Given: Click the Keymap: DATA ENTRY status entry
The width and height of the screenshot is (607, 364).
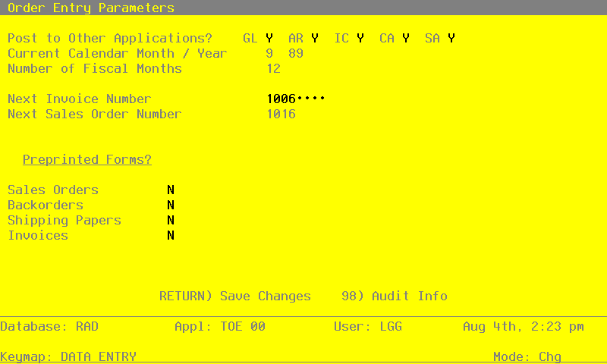Looking at the screenshot, I should coord(68,356).
